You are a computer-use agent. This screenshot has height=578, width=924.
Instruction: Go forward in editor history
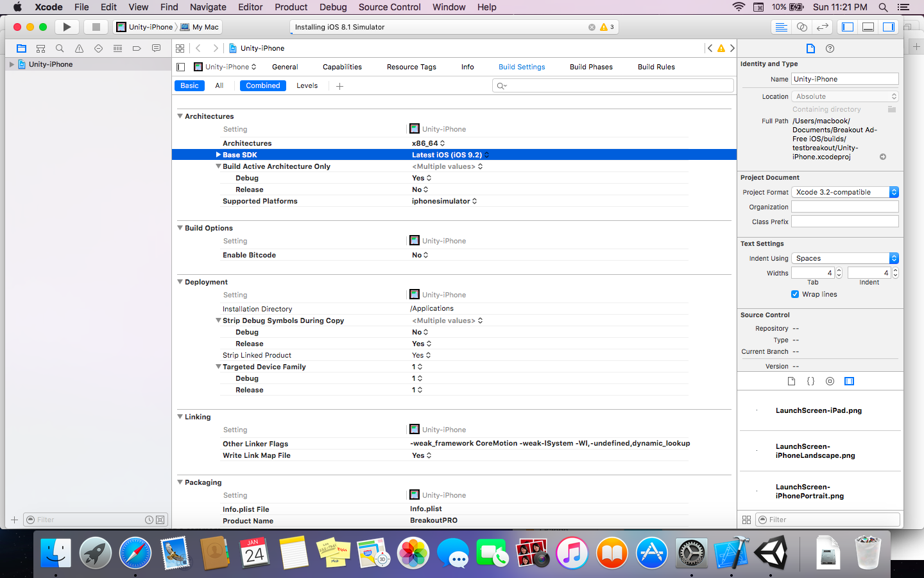216,48
